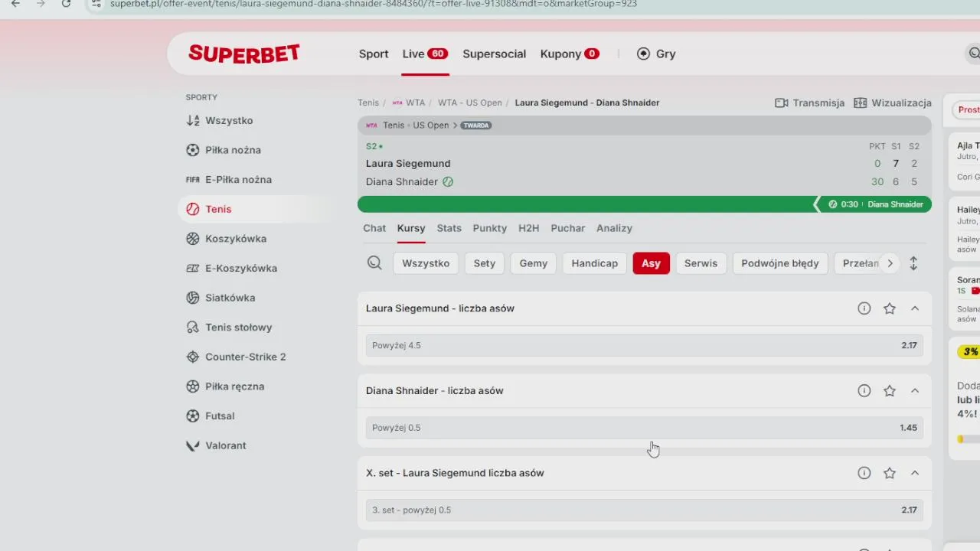Switch to the Kursy tab
980x551 pixels.
coord(411,228)
